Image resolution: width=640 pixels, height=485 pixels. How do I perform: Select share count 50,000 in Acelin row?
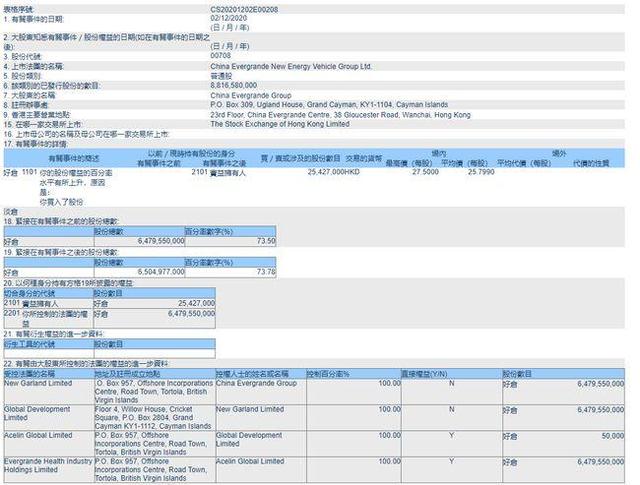pyautogui.click(x=613, y=436)
